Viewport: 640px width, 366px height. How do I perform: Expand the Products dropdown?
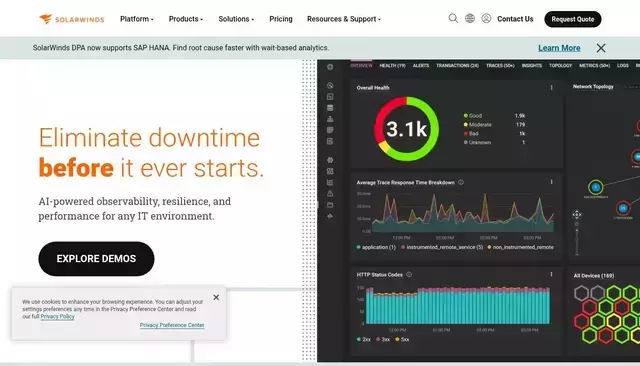click(x=186, y=19)
